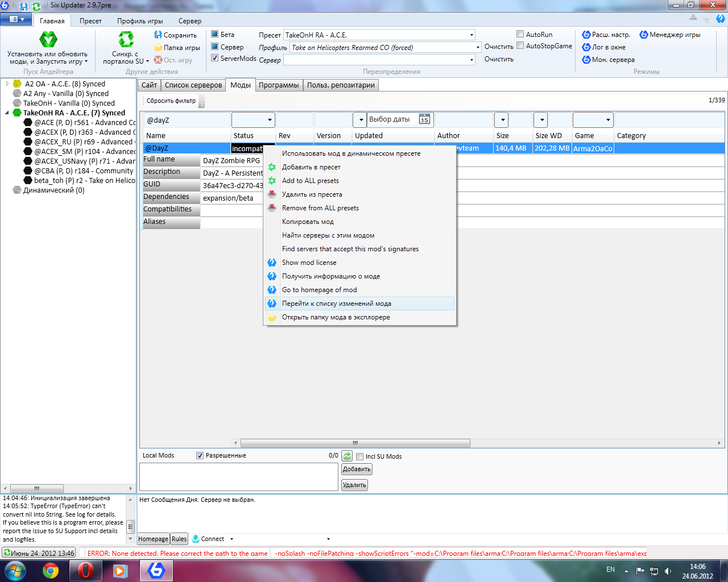Click the help question mark icon

click(720, 19)
